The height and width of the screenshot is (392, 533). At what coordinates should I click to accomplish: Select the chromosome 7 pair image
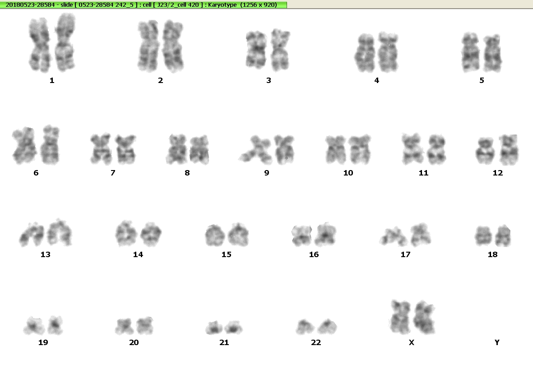[113, 149]
